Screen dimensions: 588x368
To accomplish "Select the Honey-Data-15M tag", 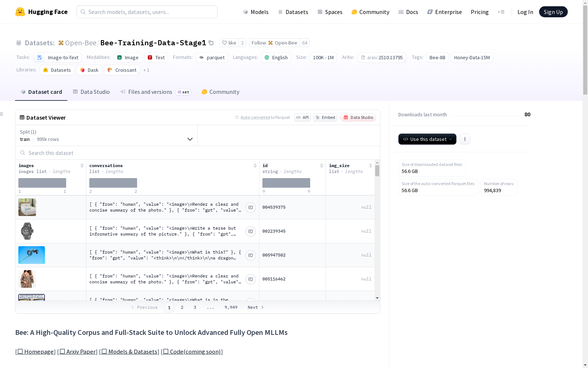I will click(472, 57).
